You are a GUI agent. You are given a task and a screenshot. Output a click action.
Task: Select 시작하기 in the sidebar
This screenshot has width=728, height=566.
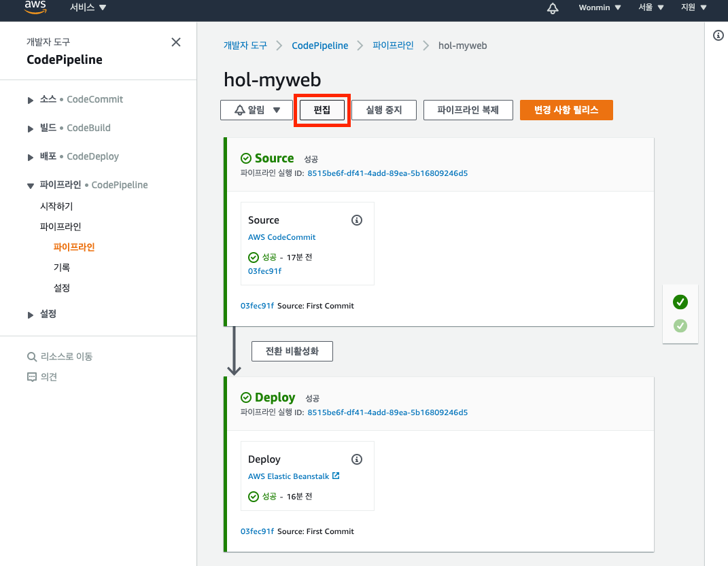click(x=56, y=206)
